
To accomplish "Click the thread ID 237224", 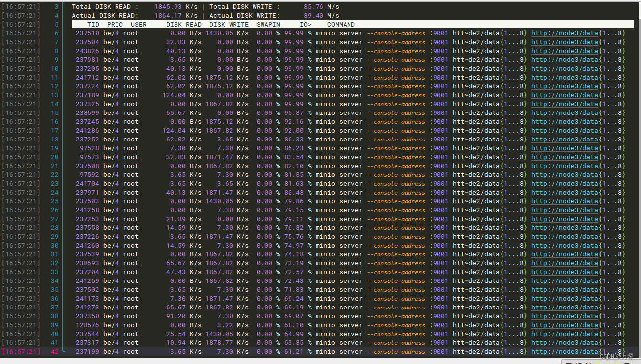I will 87,86.
